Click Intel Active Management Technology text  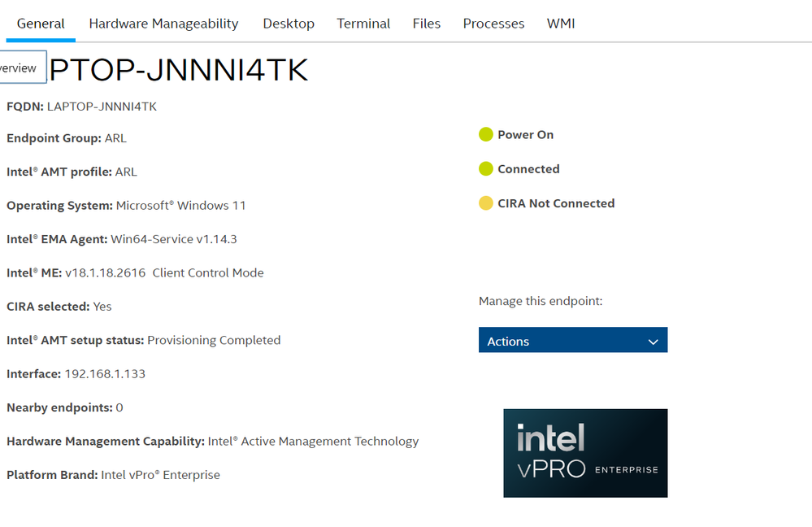tap(313, 442)
